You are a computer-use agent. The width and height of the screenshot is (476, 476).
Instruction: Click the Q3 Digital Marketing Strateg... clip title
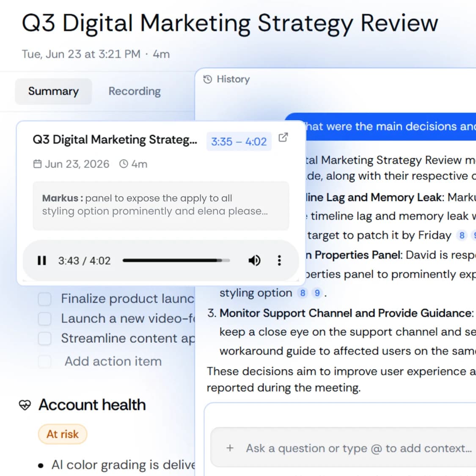coord(115,140)
